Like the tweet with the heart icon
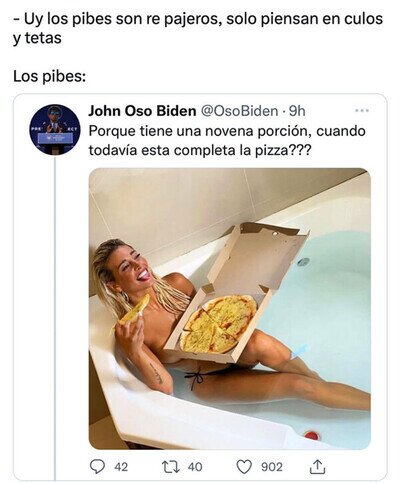Viewport: 400px width, 484px height. click(244, 467)
